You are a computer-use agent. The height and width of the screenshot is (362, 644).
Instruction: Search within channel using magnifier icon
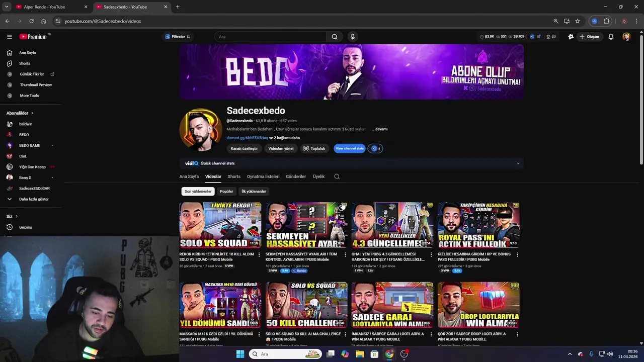click(337, 176)
